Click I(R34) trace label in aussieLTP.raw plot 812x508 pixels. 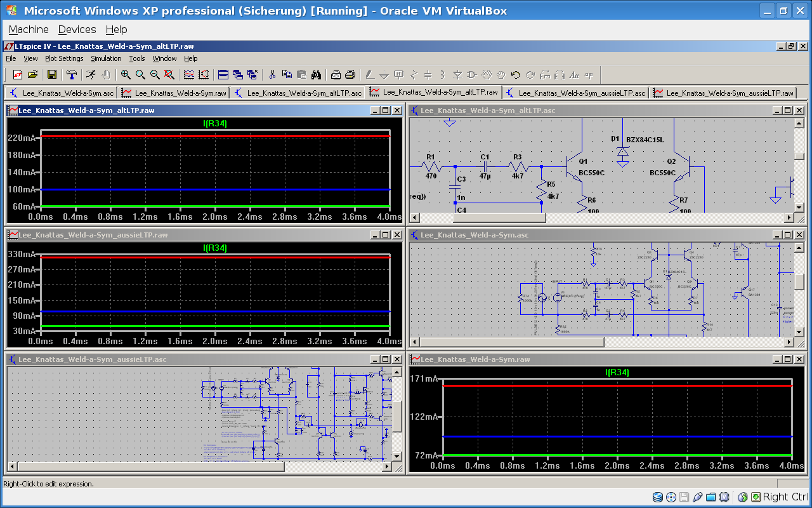[x=215, y=248]
